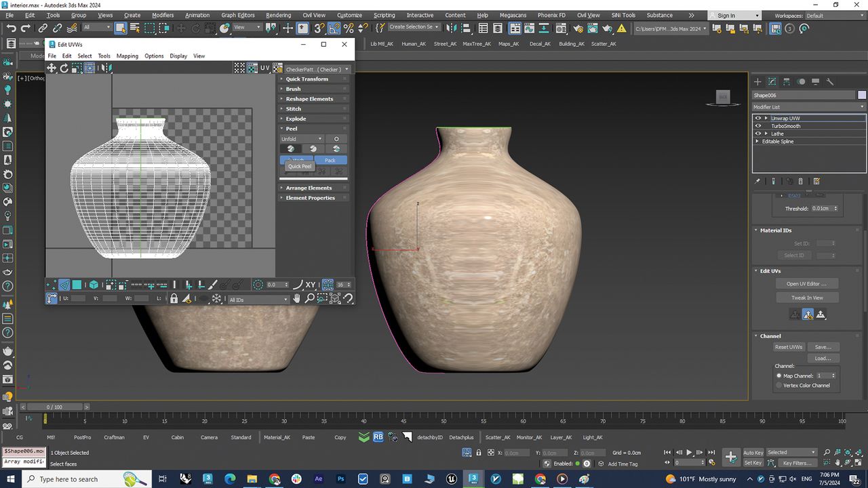Enable Vertex sub-object mode in UV editor
The width and height of the screenshot is (868, 488).
click(x=52, y=285)
